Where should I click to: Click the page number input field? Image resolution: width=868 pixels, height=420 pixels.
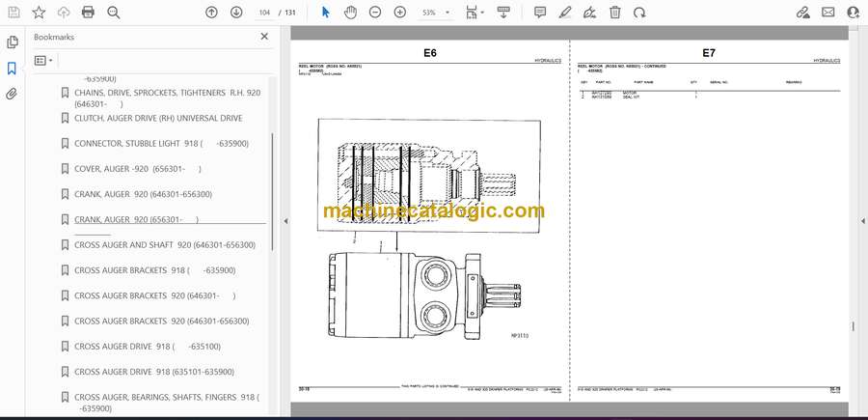[x=264, y=13]
